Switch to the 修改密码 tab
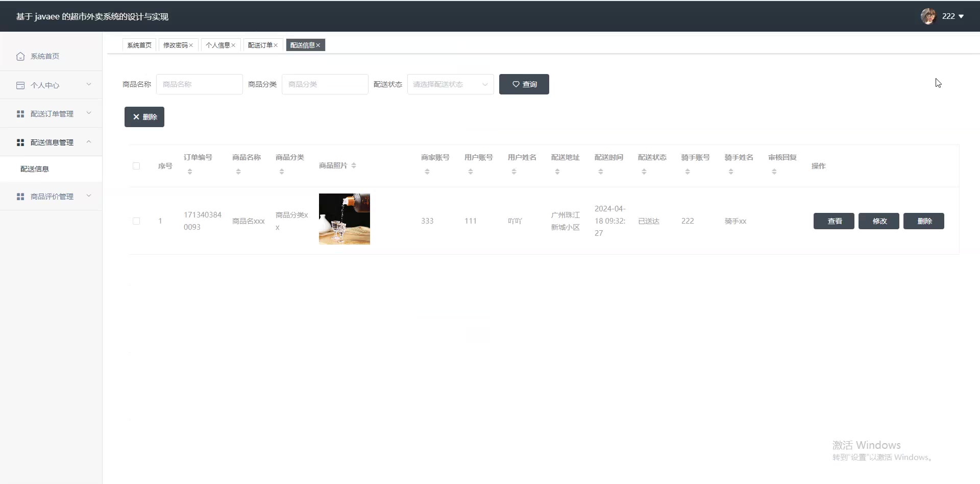Image resolution: width=980 pixels, height=484 pixels. (x=175, y=45)
